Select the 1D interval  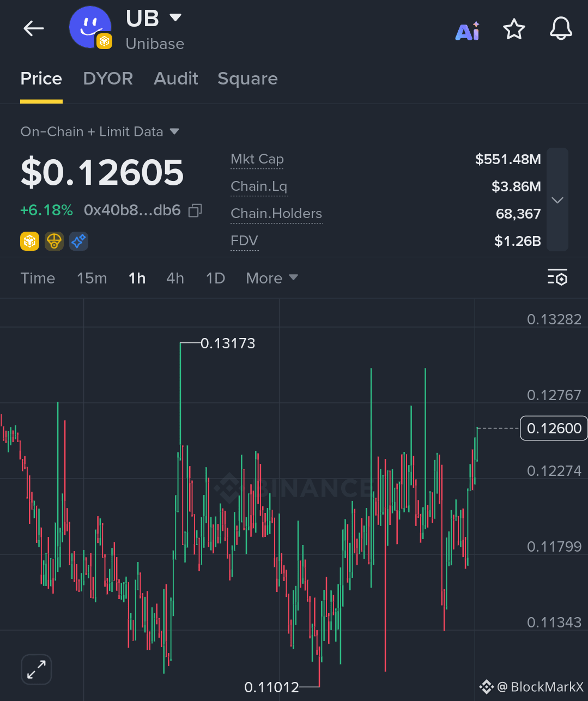click(215, 278)
